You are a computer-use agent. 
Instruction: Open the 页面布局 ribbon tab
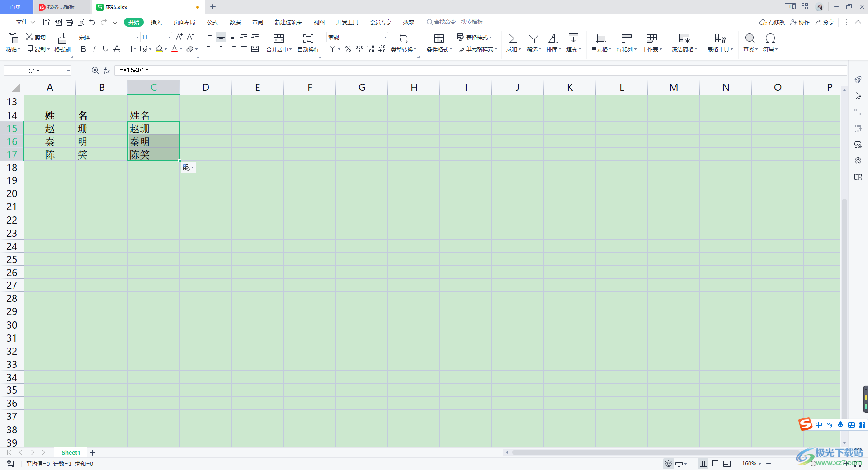(x=184, y=22)
